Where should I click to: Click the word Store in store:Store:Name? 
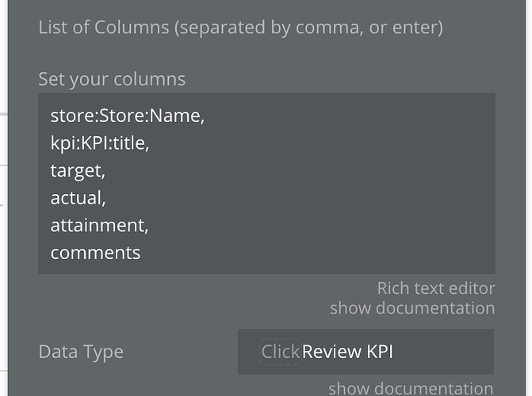122,116
